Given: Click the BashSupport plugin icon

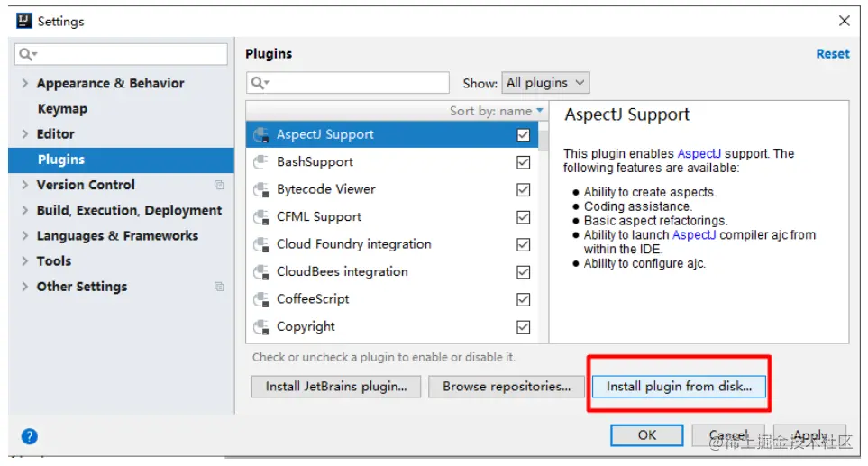Looking at the screenshot, I should point(261,162).
